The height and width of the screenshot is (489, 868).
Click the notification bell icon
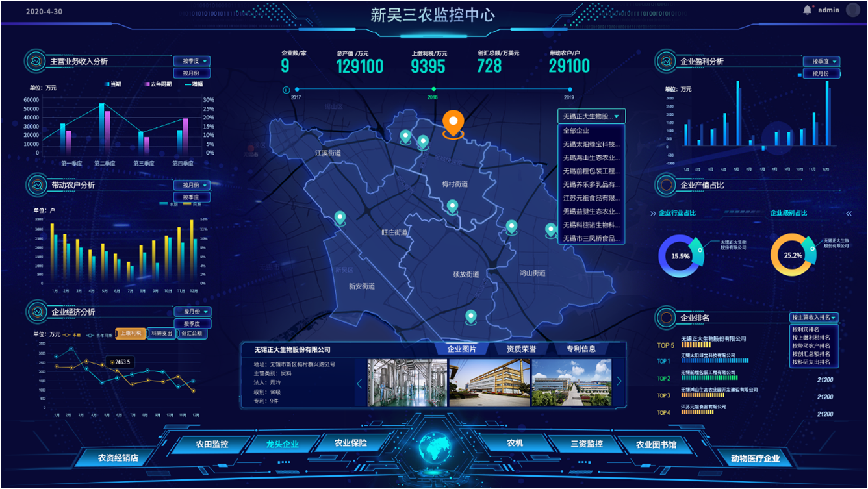point(808,10)
